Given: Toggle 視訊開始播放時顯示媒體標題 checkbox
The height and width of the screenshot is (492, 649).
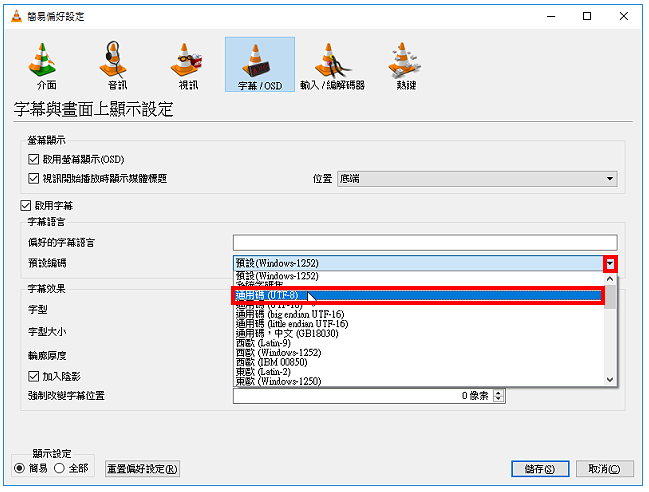Looking at the screenshot, I should pos(34,178).
